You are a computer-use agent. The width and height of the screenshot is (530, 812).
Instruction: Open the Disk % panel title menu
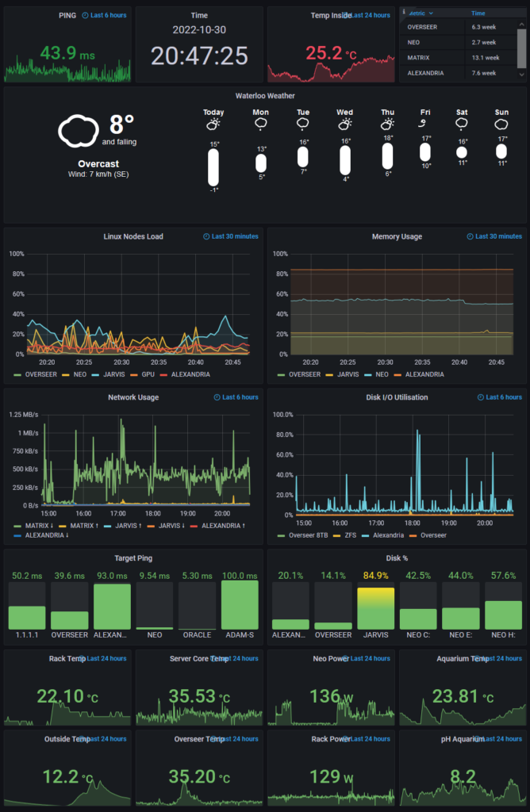tap(396, 558)
